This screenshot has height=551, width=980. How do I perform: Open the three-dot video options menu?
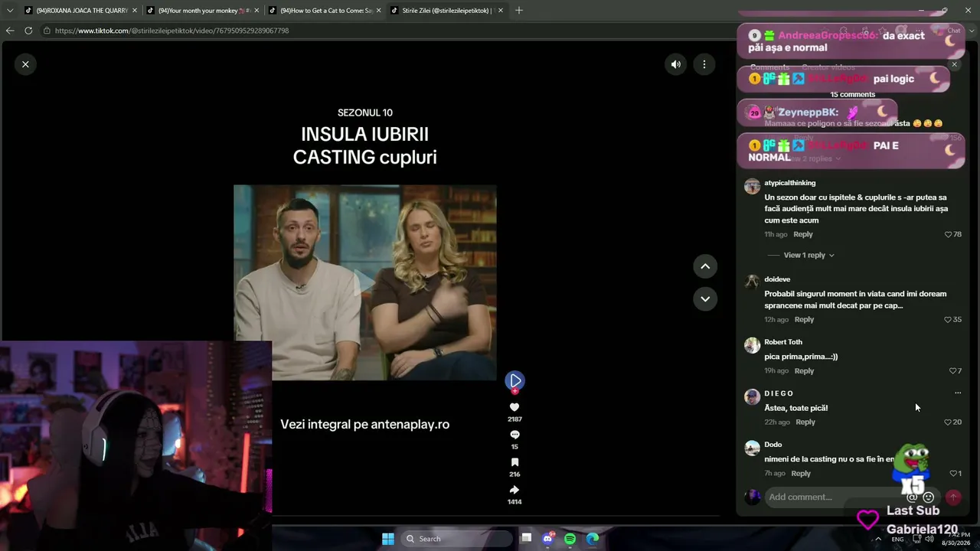point(704,64)
